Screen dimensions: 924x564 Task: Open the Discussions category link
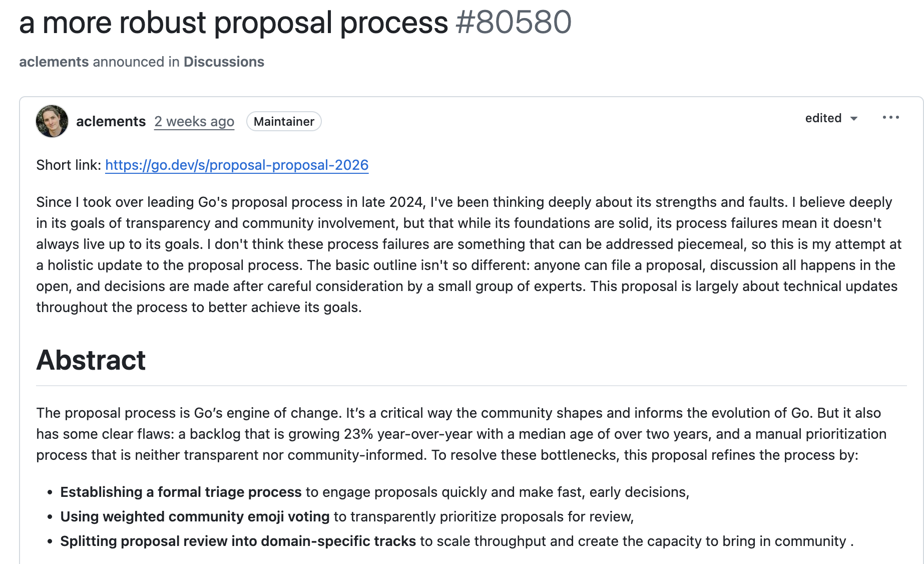pos(224,62)
